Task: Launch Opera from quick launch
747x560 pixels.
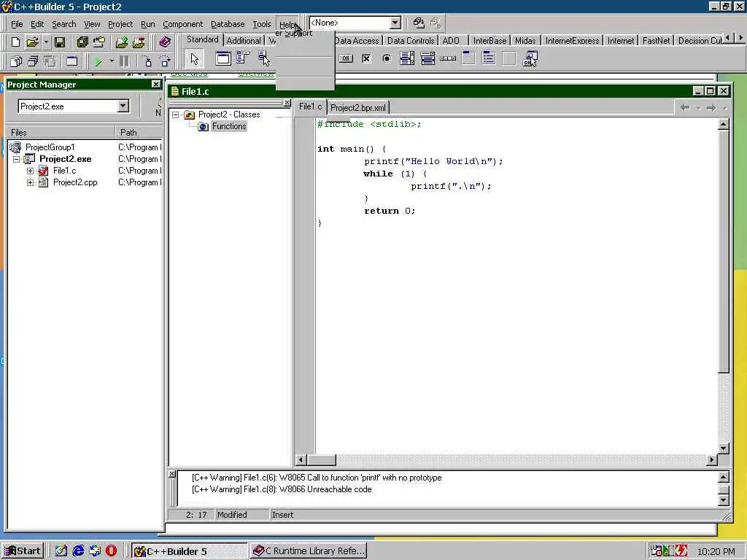Action: [111, 551]
